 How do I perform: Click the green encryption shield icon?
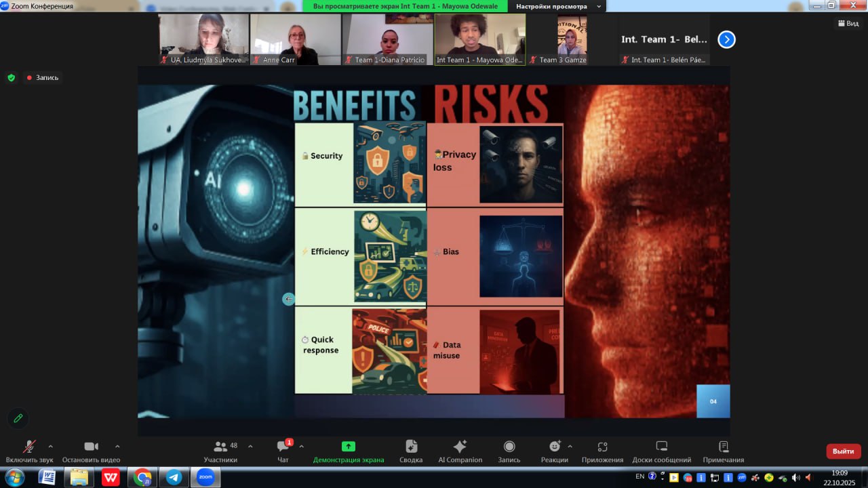pyautogui.click(x=11, y=78)
